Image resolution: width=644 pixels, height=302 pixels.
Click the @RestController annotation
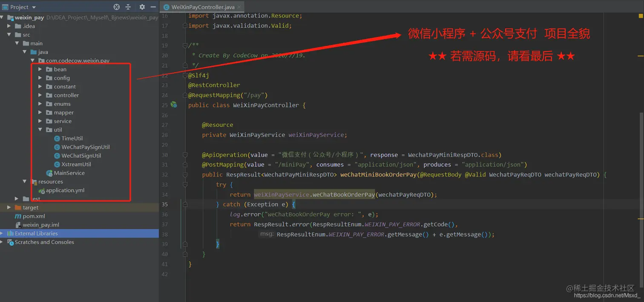(214, 85)
